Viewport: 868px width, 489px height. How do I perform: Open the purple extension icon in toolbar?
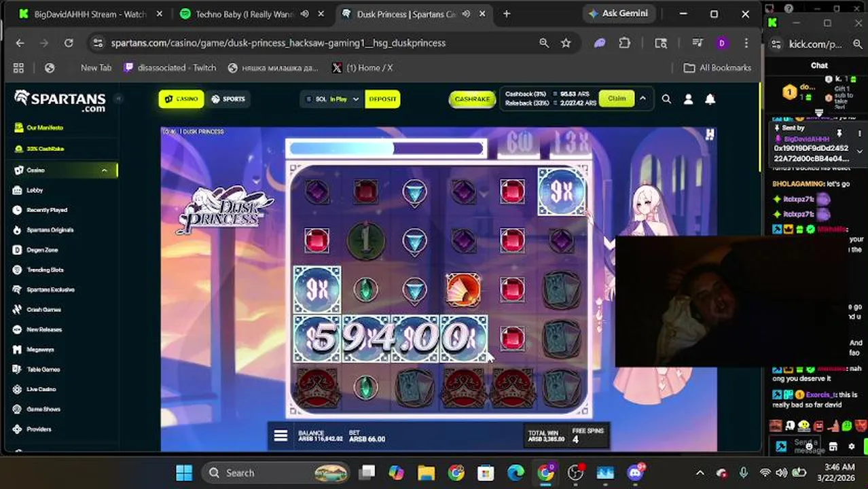600,43
